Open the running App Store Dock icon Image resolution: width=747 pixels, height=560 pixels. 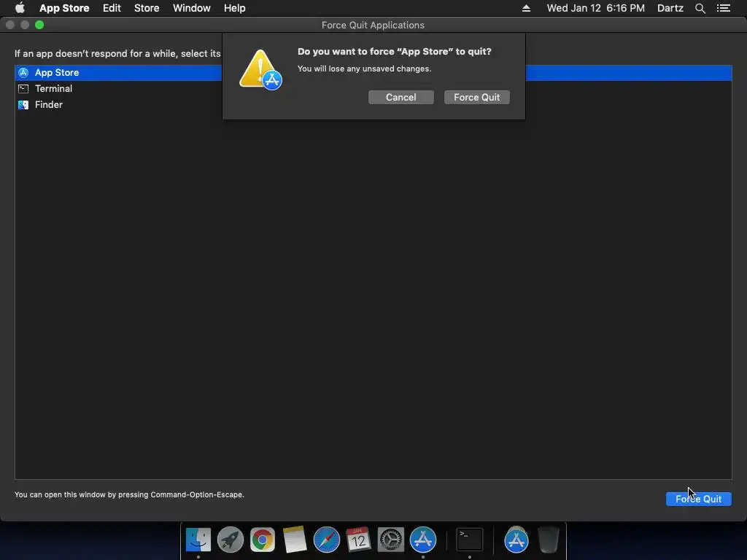423,540
